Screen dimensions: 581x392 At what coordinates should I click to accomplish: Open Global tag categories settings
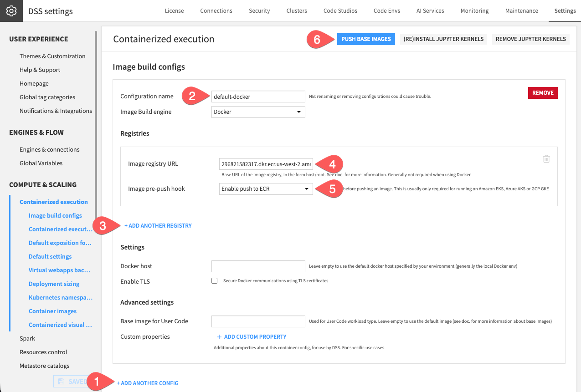pyautogui.click(x=47, y=97)
